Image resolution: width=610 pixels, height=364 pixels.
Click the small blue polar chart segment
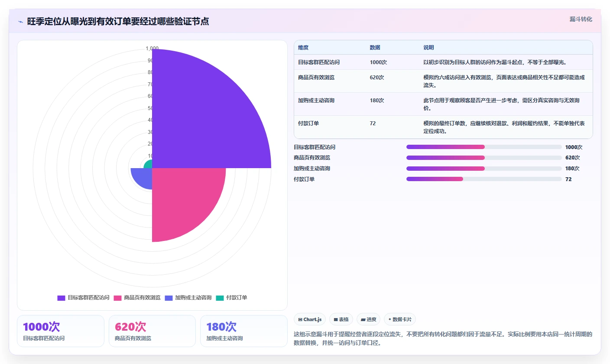click(143, 177)
